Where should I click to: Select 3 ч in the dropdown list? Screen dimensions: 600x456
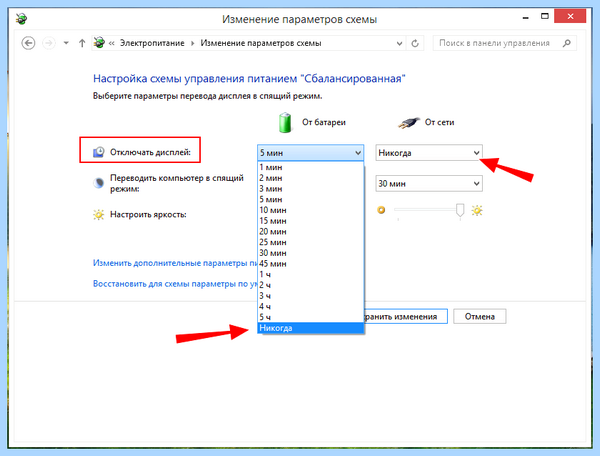[x=310, y=296]
